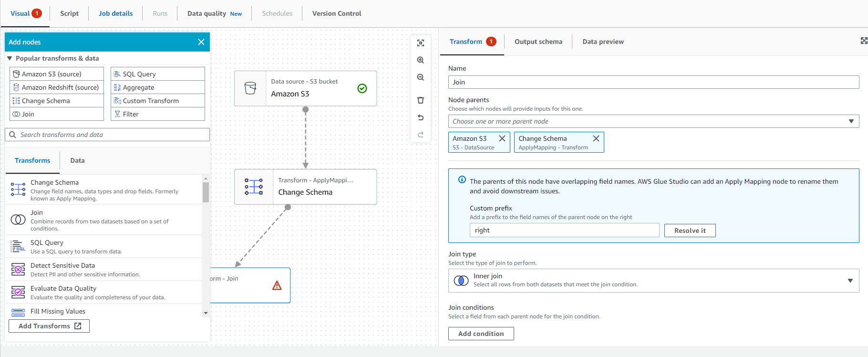Click green checkmark on Amazon S3 node

click(x=362, y=88)
